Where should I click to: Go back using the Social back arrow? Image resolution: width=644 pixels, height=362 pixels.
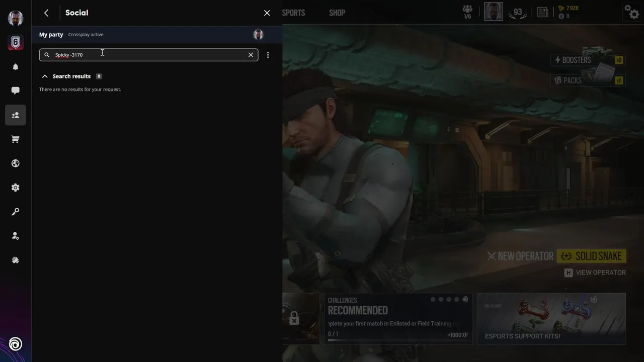46,13
